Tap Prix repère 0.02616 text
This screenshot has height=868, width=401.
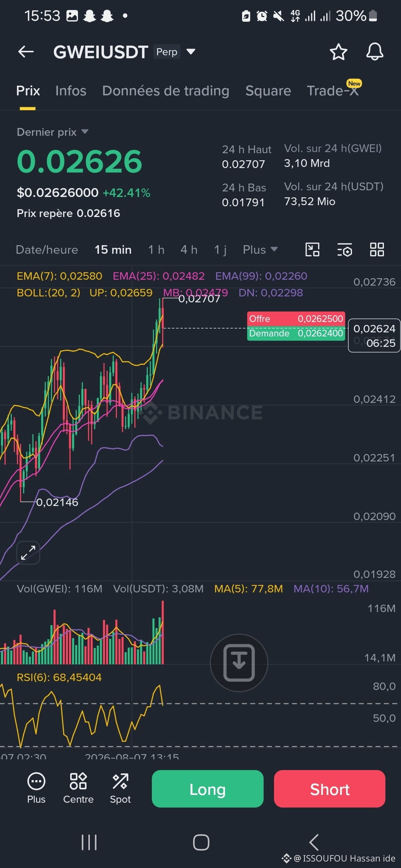coord(68,213)
